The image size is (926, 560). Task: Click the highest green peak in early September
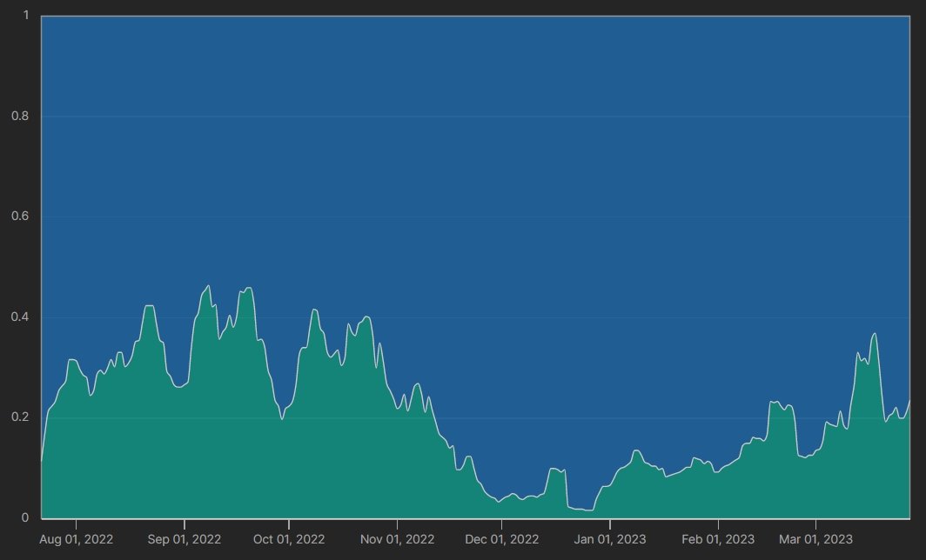pyautogui.click(x=208, y=286)
